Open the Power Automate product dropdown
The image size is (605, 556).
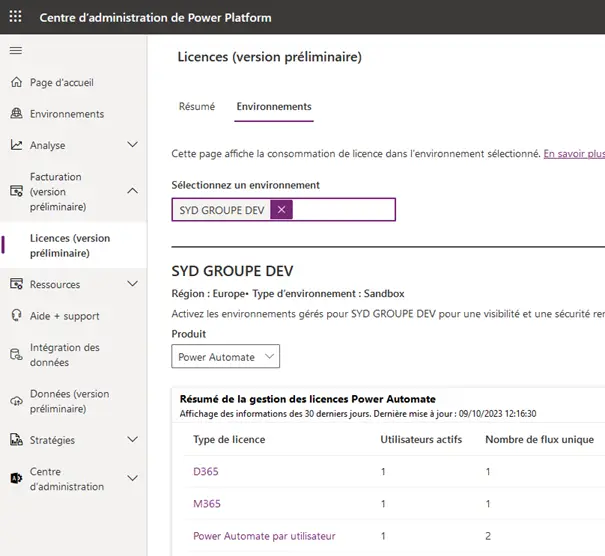[226, 356]
